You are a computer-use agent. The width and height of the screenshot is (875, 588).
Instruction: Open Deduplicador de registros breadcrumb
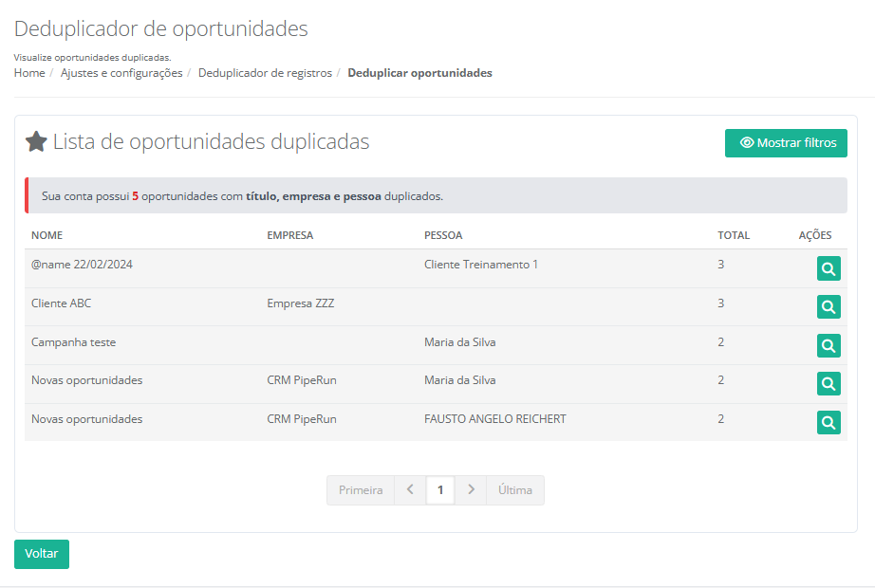click(x=265, y=73)
